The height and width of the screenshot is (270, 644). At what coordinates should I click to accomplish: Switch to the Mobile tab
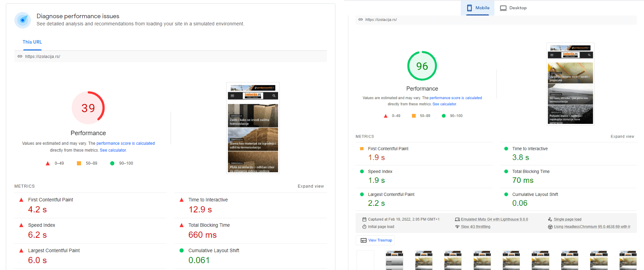(x=478, y=8)
